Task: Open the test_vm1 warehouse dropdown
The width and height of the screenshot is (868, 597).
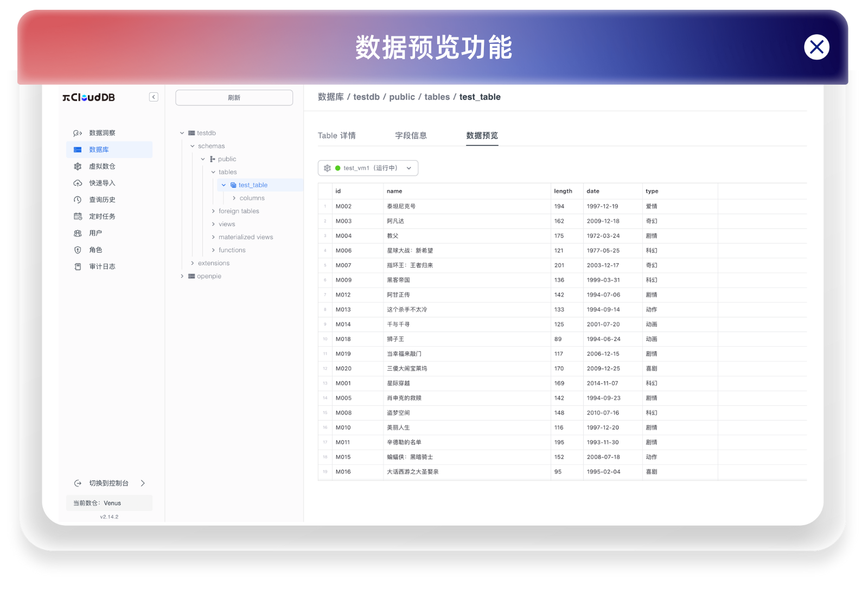Action: (x=368, y=168)
